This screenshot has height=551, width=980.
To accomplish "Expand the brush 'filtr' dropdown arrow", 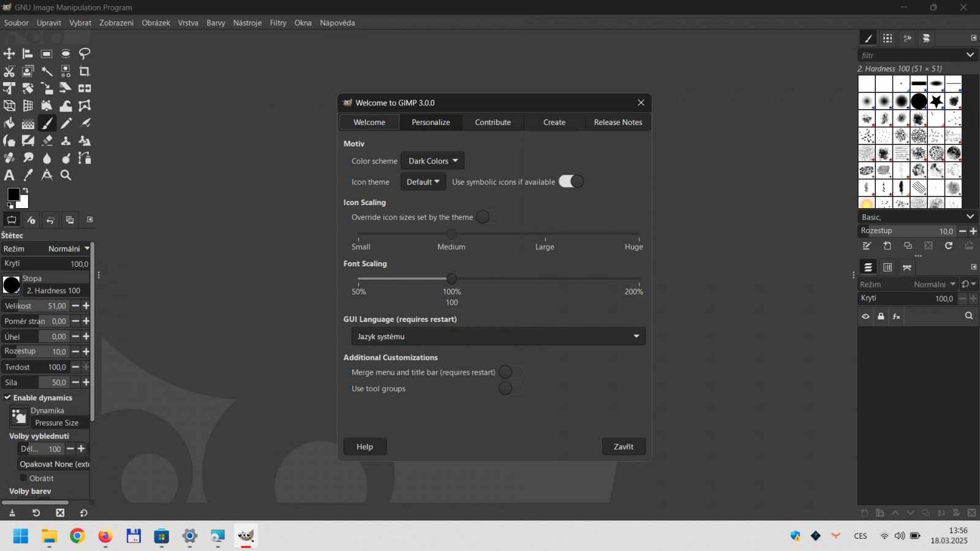I will (970, 55).
